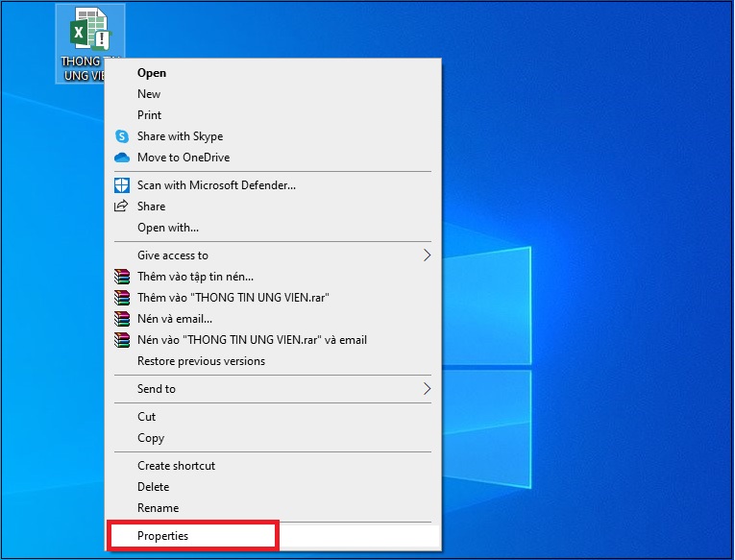Viewport: 735px width, 560px height.
Task: Click the OneDrive cloud icon
Action: (x=122, y=158)
